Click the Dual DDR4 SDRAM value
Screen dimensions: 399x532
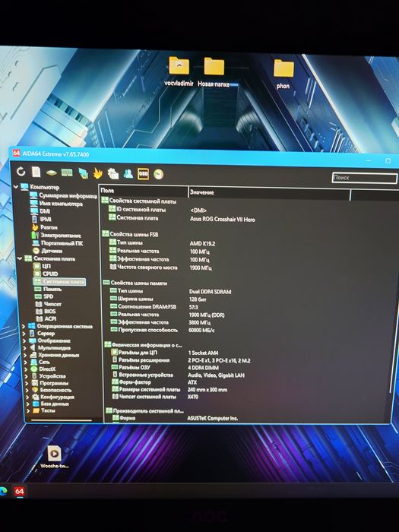coord(210,292)
